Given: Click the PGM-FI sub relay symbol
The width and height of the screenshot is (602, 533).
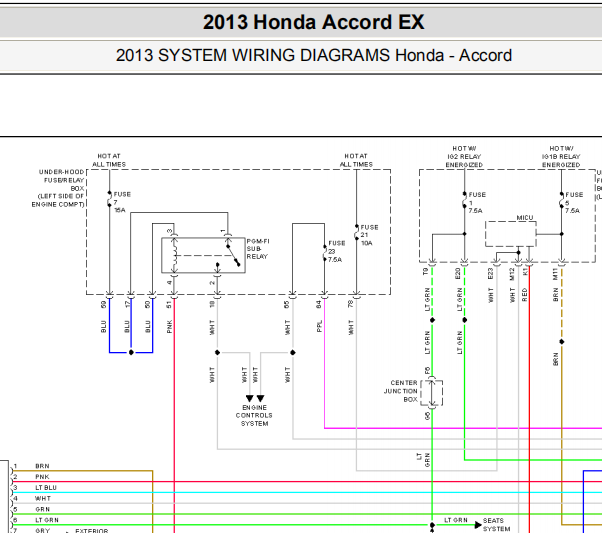Looking at the screenshot, I should pos(203,255).
